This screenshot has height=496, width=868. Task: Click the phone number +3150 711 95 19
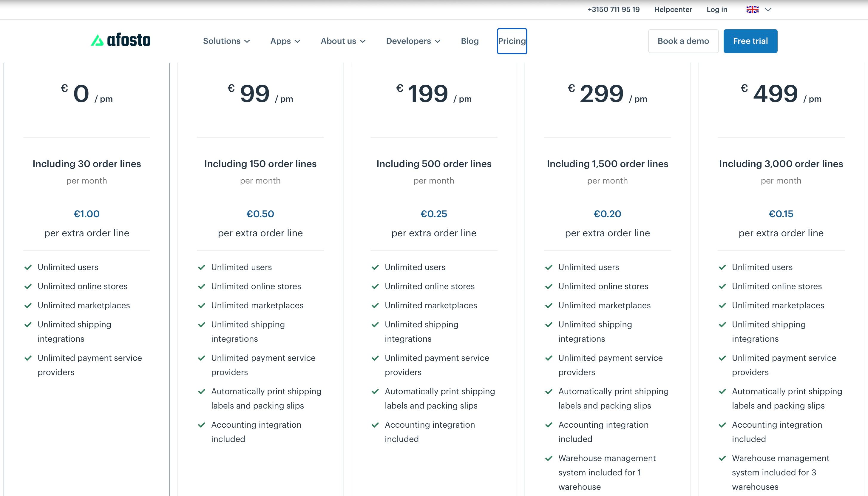[x=613, y=10]
